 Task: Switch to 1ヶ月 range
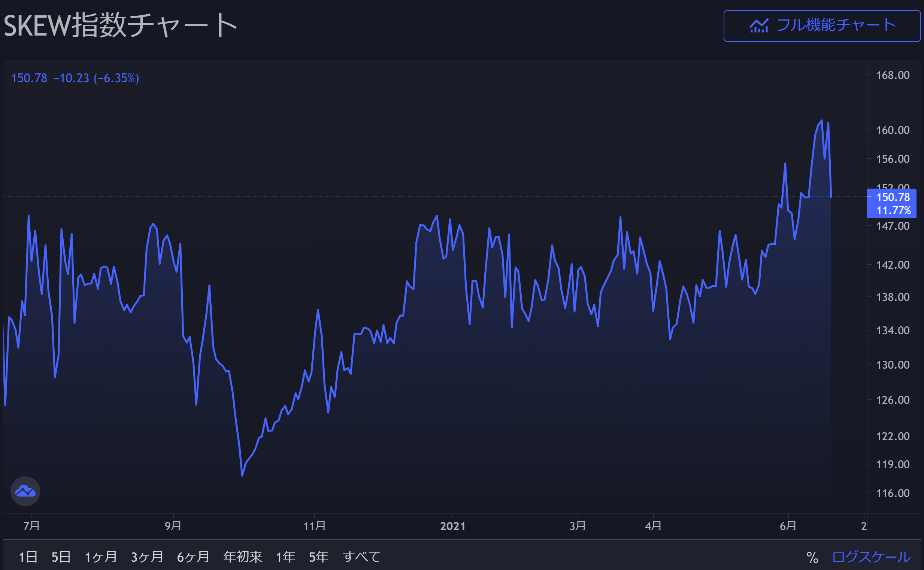pos(101,557)
